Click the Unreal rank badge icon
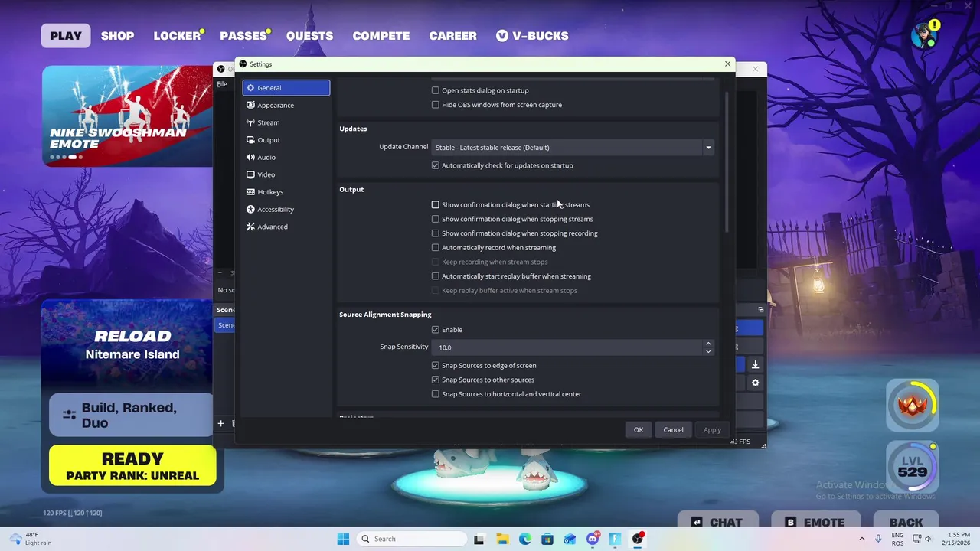Screen dimensions: 980x551 point(913,405)
